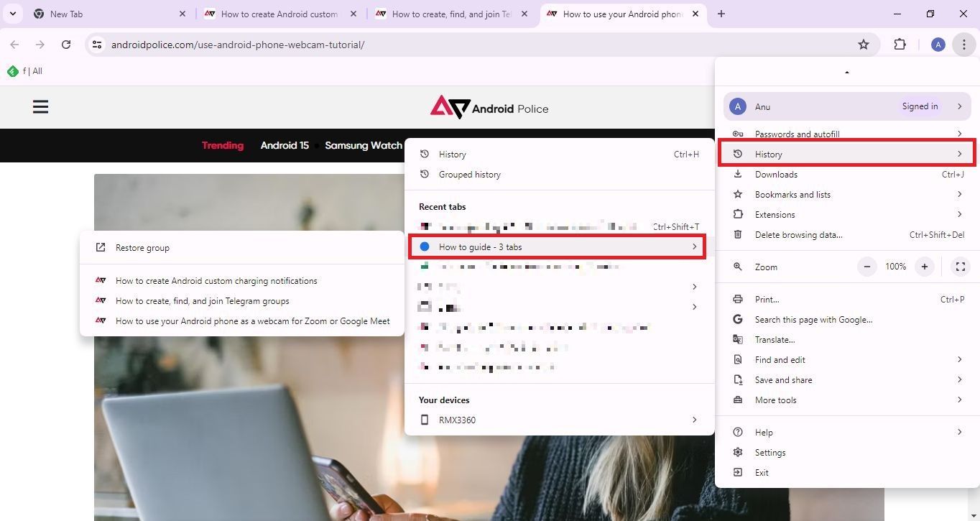Image resolution: width=980 pixels, height=521 pixels.
Task: Expand the More tools submenu
Action: coord(847,400)
